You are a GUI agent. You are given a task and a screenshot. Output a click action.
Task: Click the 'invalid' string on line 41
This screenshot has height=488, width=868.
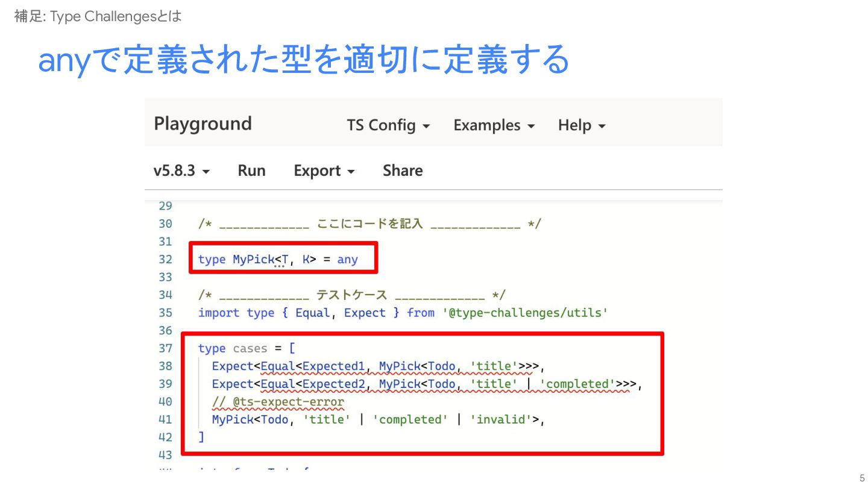pyautogui.click(x=502, y=419)
